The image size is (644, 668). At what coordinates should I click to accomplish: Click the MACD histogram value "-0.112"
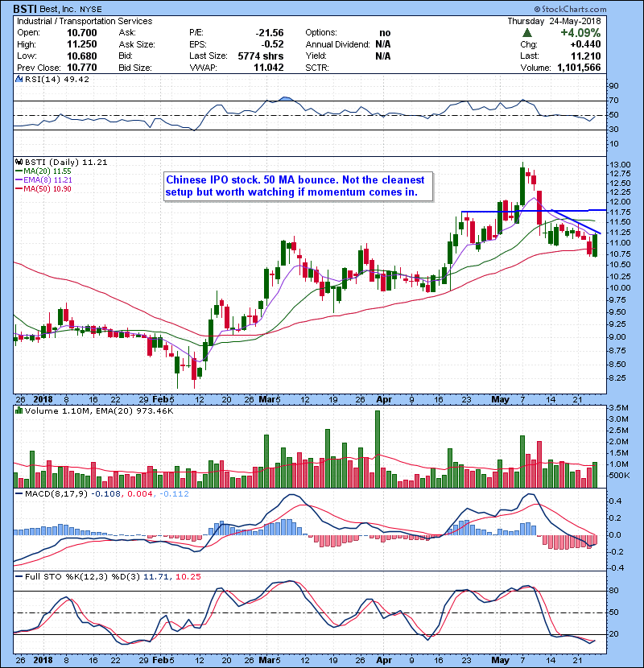174,493
